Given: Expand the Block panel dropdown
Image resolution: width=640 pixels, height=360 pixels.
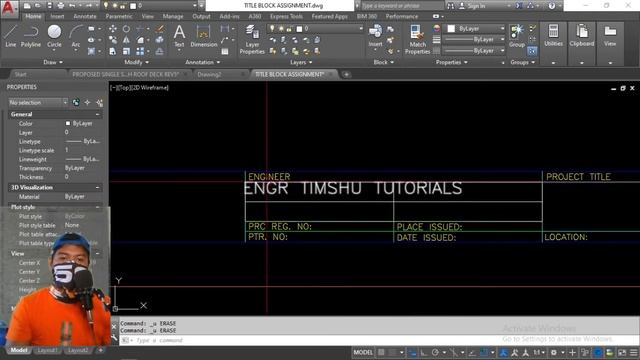Looking at the screenshot, I should tap(384, 62).
